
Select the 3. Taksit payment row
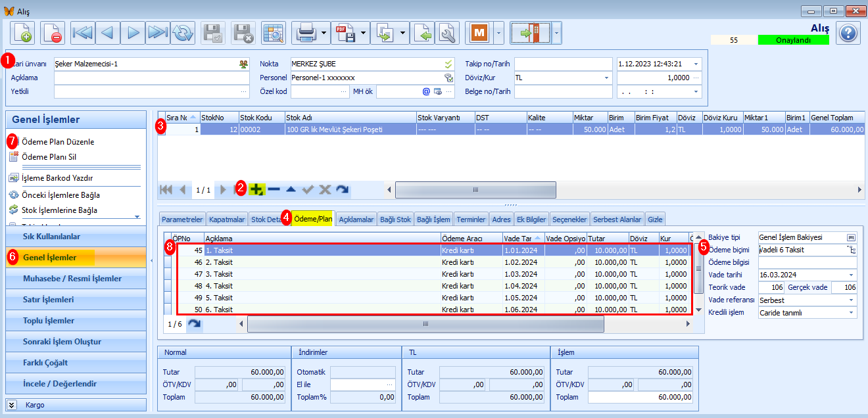431,274
